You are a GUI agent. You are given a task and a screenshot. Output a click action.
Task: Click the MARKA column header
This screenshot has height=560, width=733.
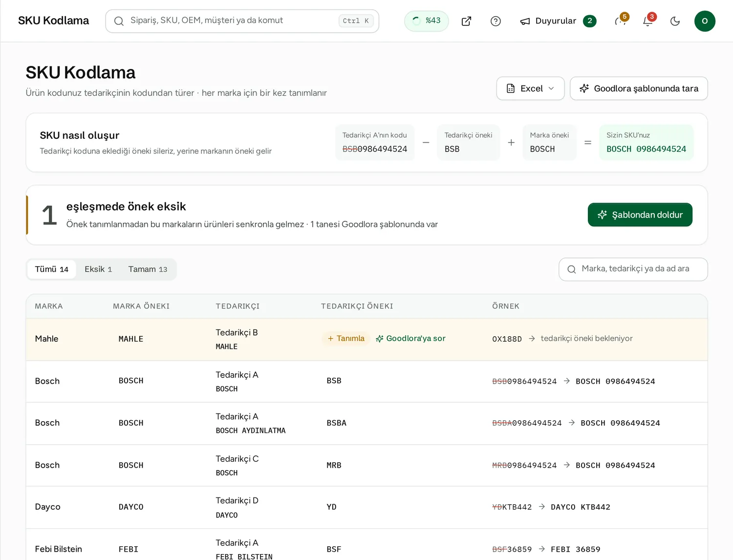pos(49,306)
